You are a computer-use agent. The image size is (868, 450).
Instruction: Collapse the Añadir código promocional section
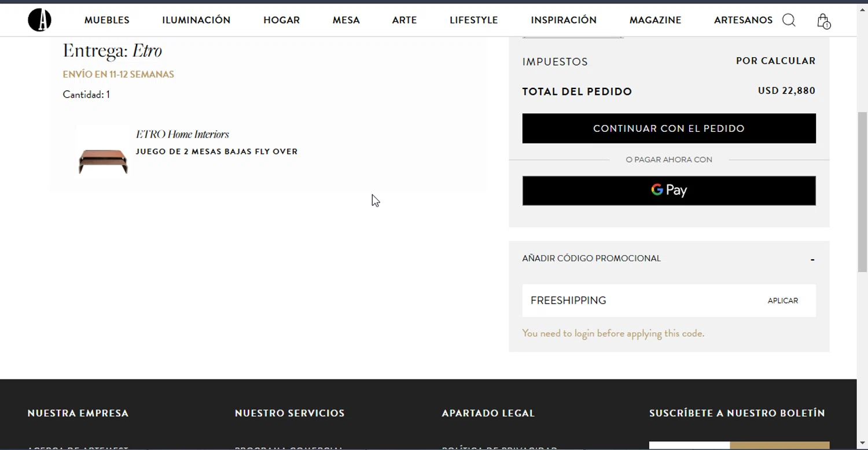coord(812,259)
